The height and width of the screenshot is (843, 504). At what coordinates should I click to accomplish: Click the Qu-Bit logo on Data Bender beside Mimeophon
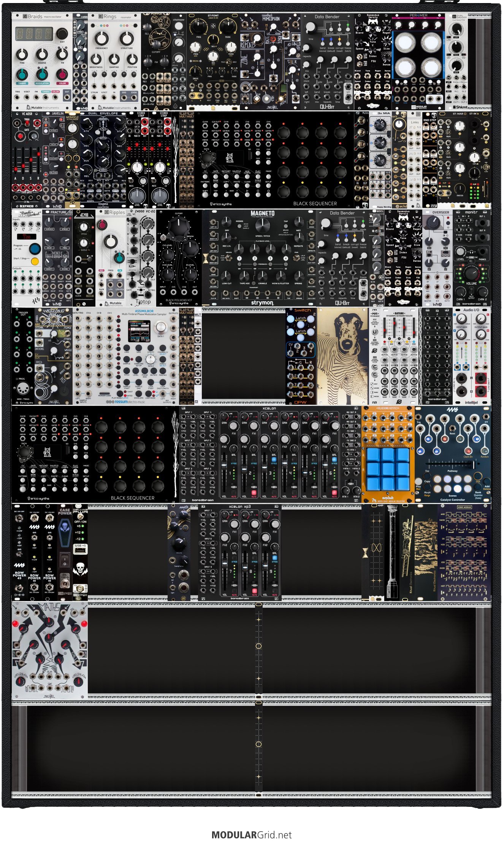click(327, 107)
